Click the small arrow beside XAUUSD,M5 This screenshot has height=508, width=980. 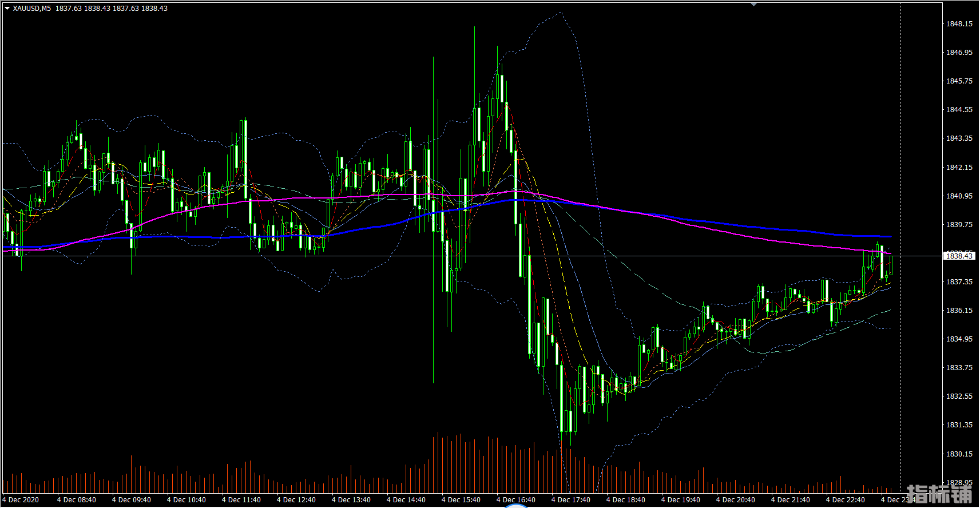pyautogui.click(x=7, y=9)
